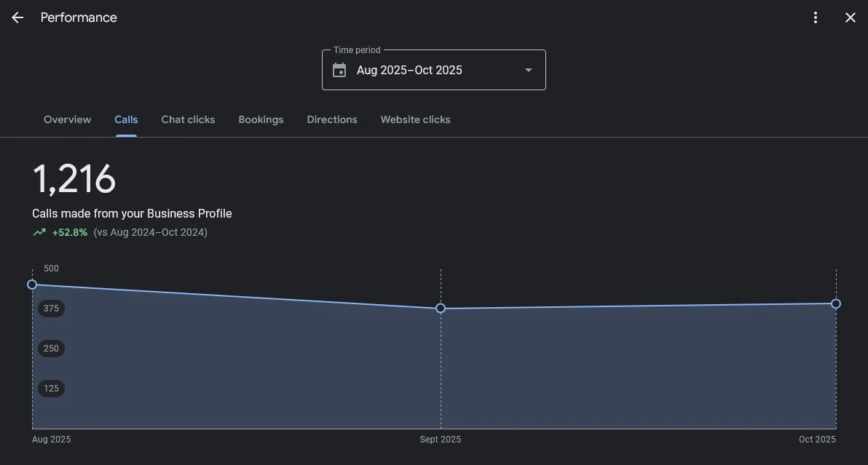The width and height of the screenshot is (868, 465).
Task: Click the Aug 2025 data point on chart
Action: pos(32,285)
